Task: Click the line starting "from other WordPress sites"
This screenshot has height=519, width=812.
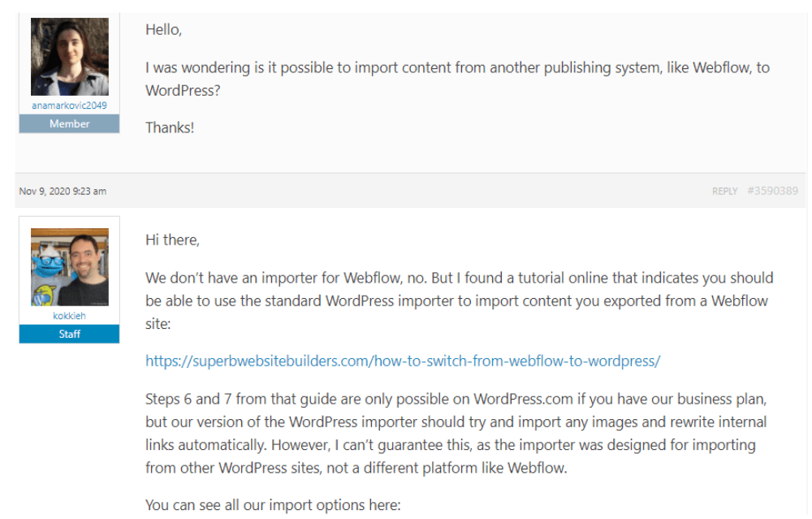Action: coord(356,469)
